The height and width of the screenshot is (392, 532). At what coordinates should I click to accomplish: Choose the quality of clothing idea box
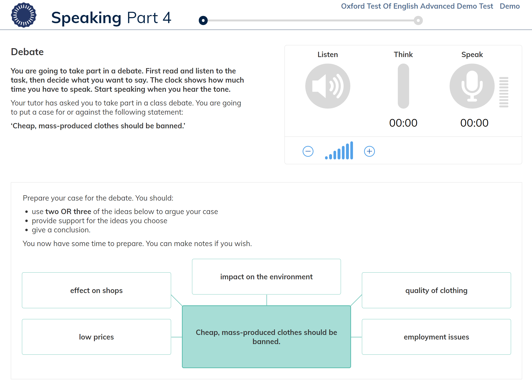click(436, 290)
